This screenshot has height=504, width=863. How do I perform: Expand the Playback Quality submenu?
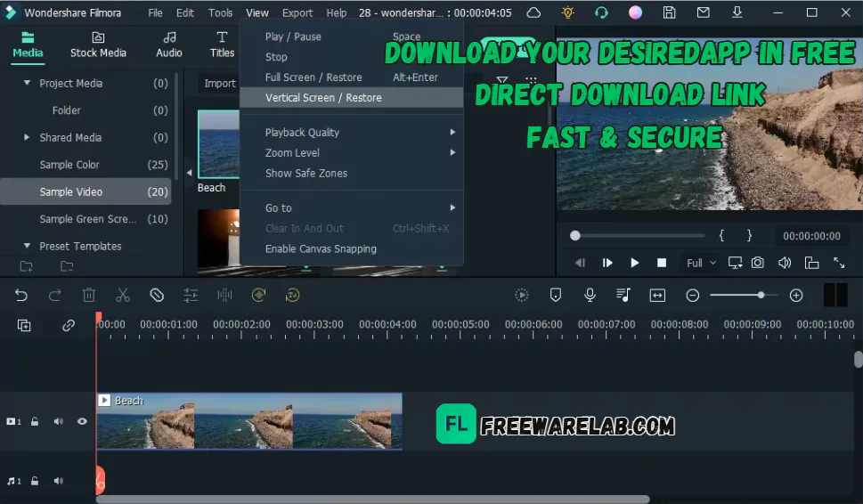pyautogui.click(x=352, y=133)
